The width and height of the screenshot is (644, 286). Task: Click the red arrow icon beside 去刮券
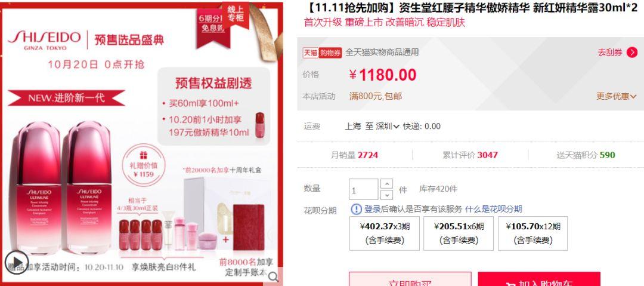(x=632, y=53)
